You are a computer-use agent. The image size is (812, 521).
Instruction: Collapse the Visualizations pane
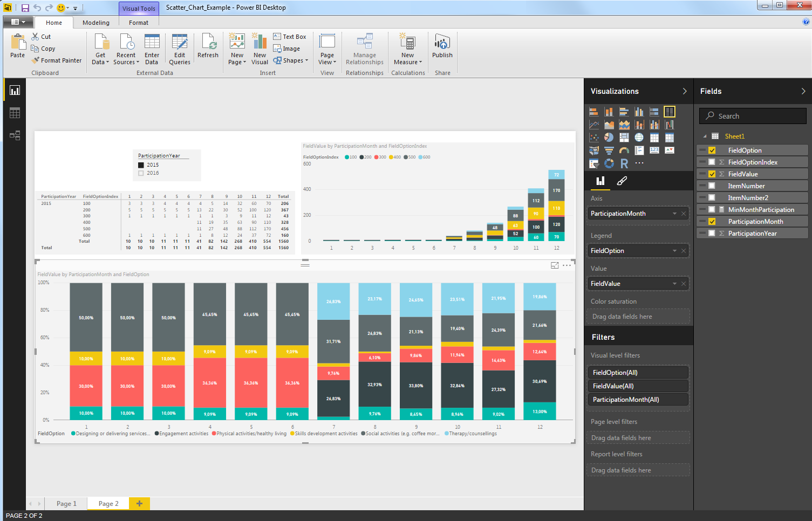click(685, 91)
